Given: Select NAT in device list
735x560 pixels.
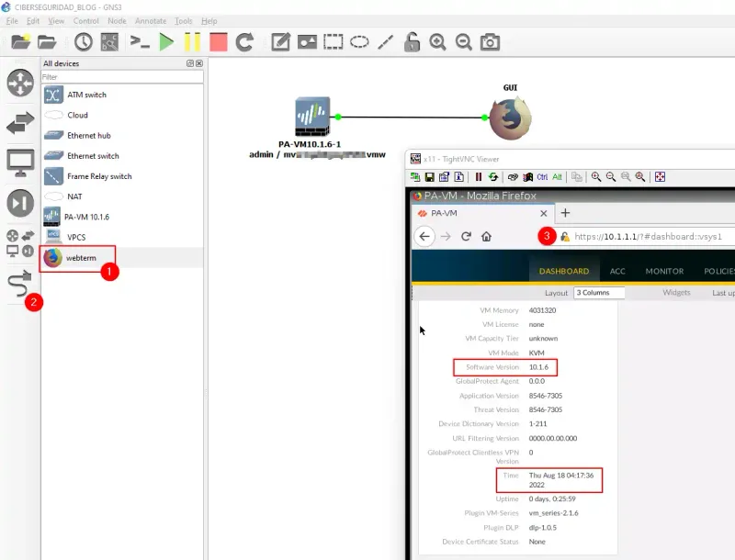Looking at the screenshot, I should point(122,196).
